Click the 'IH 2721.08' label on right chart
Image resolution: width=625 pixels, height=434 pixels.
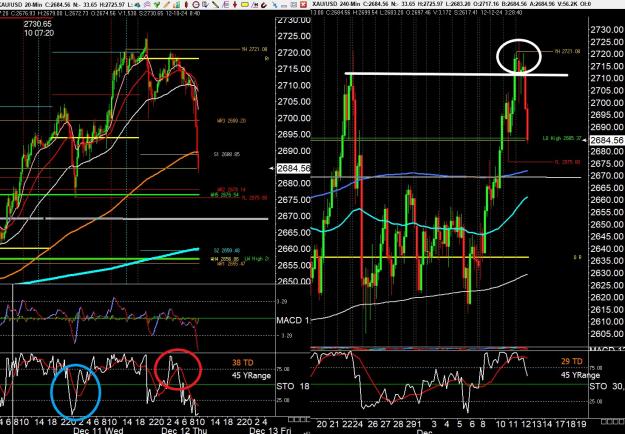tap(567, 52)
